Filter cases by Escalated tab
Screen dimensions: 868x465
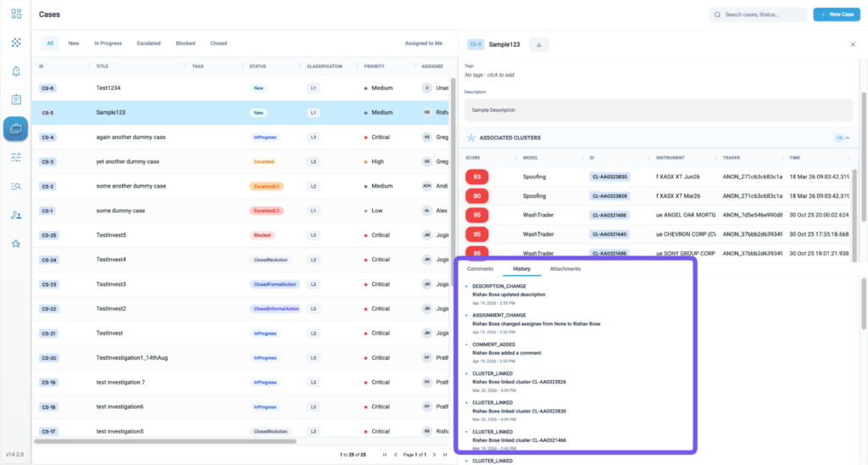(x=148, y=43)
